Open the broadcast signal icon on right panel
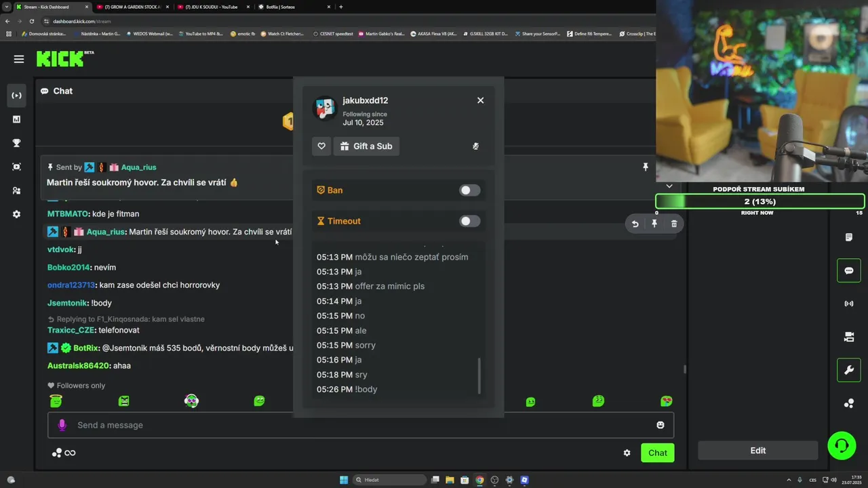This screenshot has width=868, height=488. [849, 304]
